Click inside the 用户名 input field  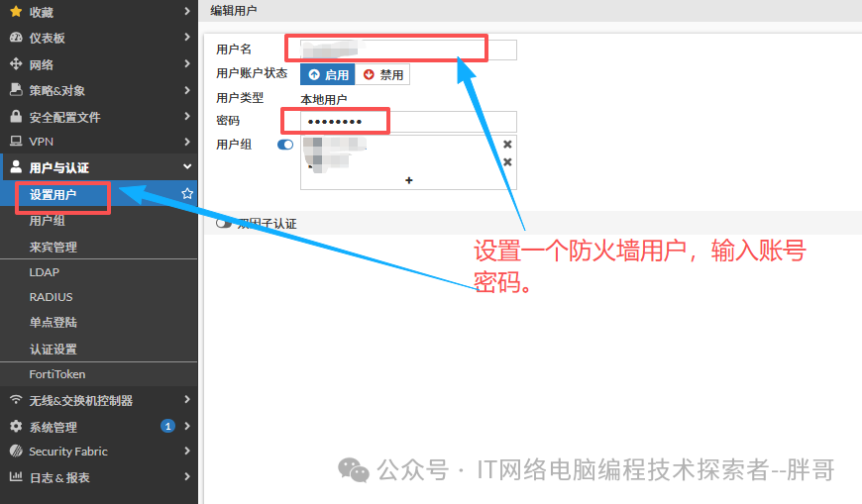(x=408, y=50)
